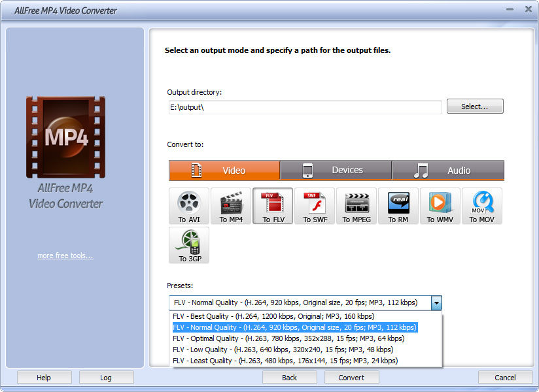This screenshot has width=539, height=392.
Task: Choose FLV - Least Quality preset
Action: tap(305, 361)
